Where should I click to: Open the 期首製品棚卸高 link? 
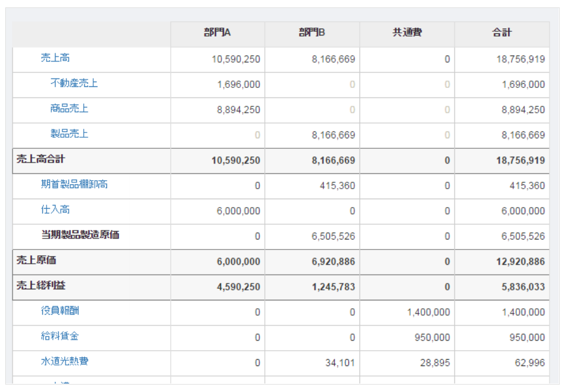(75, 185)
